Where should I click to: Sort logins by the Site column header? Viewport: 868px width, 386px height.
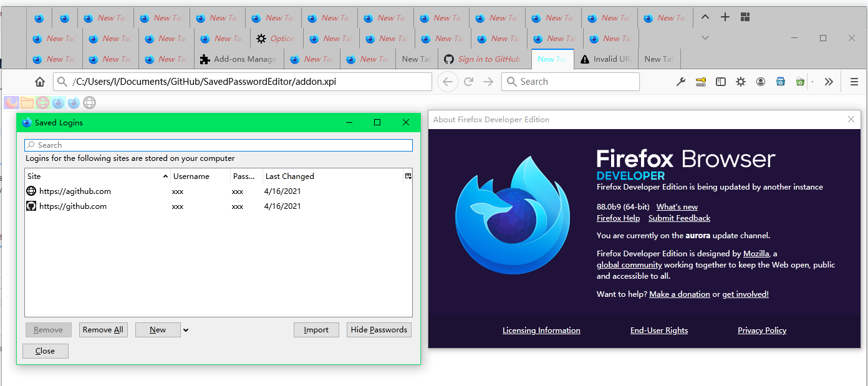(x=97, y=176)
